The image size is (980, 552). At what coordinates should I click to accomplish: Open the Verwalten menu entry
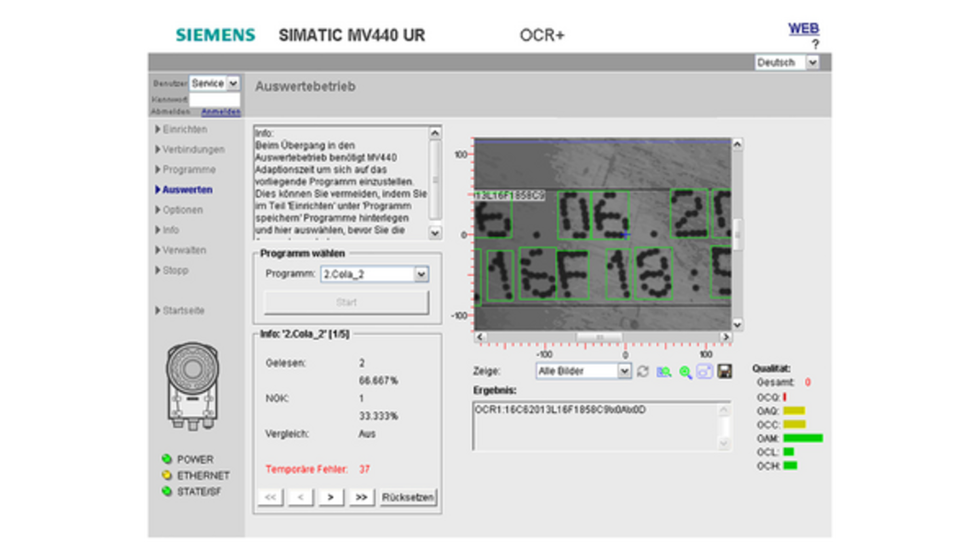pos(181,250)
